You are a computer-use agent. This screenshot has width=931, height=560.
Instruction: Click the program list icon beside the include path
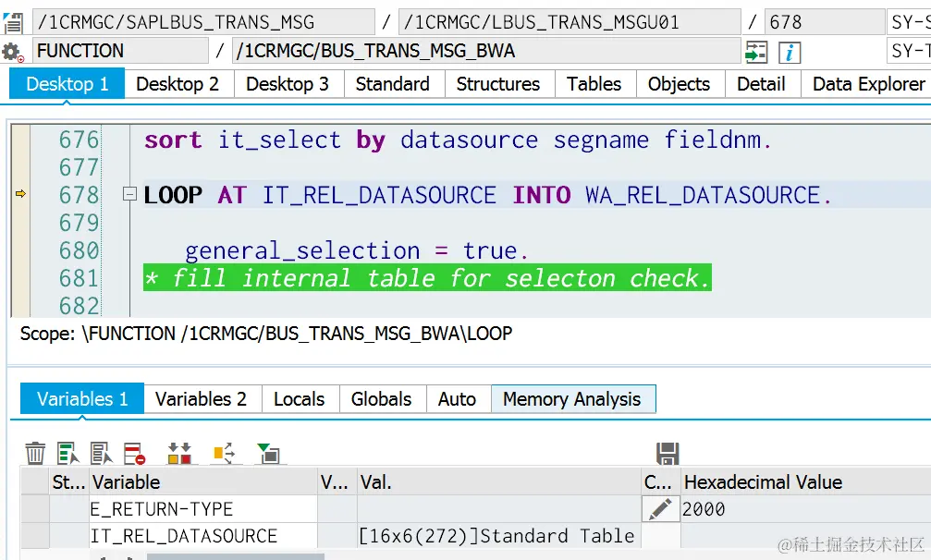[x=12, y=22]
